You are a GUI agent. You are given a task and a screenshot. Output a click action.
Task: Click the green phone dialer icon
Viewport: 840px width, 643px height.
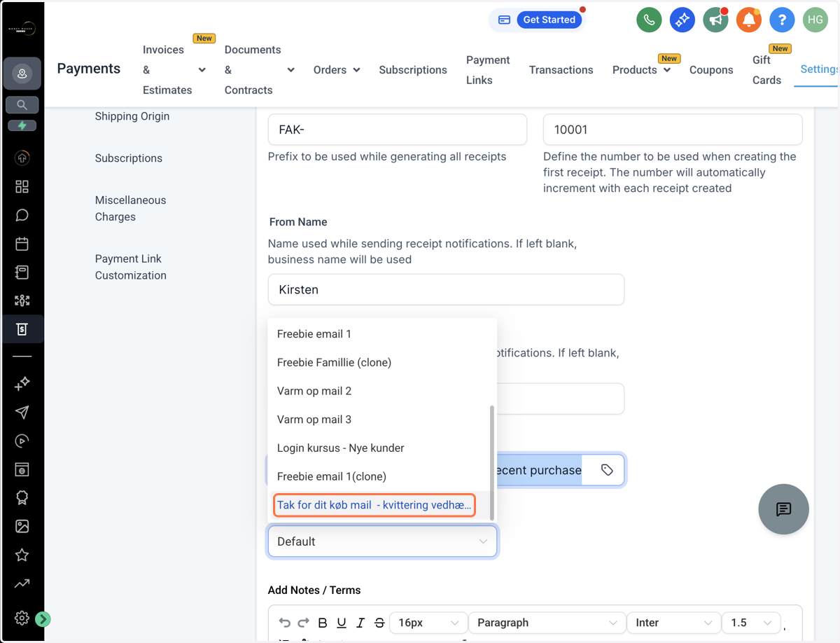649,20
